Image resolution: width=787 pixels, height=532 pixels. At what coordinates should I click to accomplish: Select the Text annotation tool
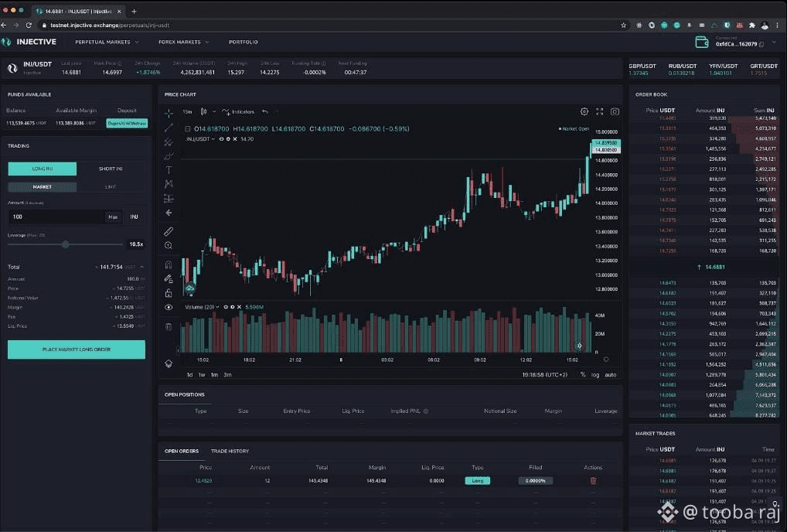coord(169,170)
